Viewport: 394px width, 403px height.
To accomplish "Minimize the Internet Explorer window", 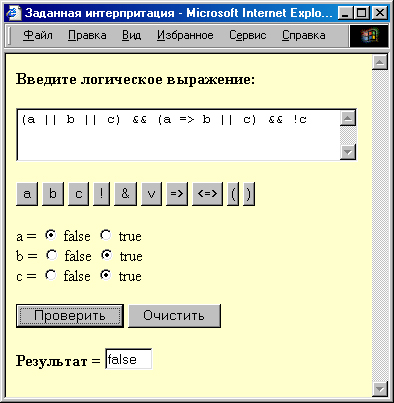I will click(x=345, y=13).
